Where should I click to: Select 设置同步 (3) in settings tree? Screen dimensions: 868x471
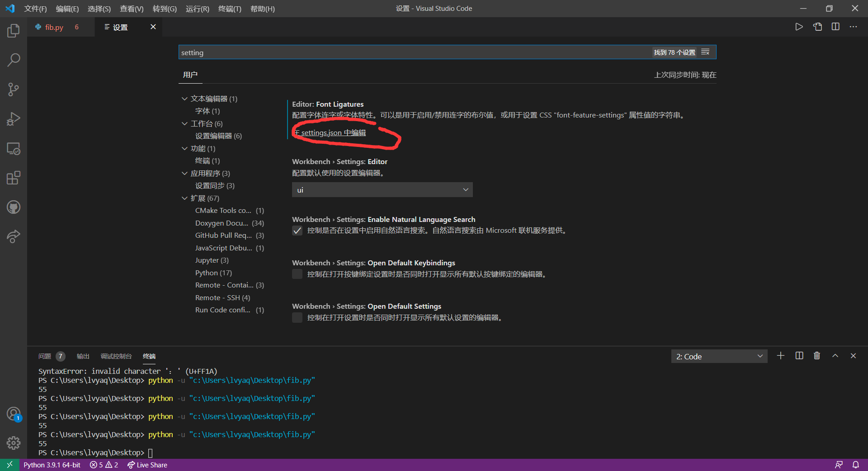pos(215,186)
